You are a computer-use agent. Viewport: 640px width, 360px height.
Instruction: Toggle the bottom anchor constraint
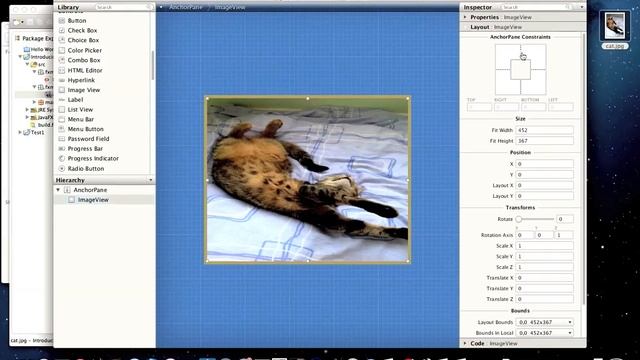[520, 87]
